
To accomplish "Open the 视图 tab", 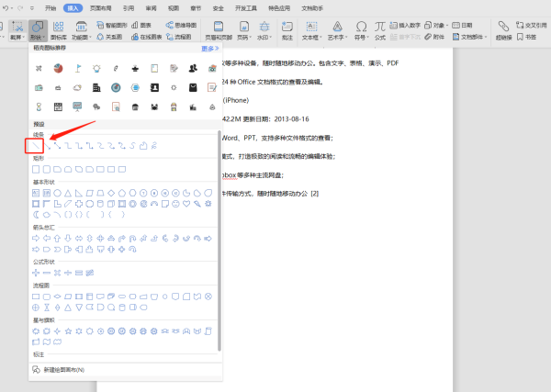I will [x=174, y=8].
